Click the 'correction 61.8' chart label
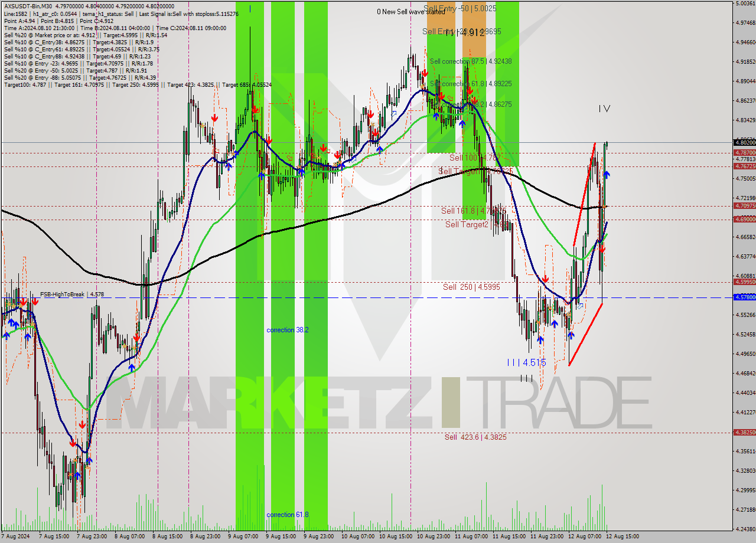This screenshot has width=756, height=543. 287,515
